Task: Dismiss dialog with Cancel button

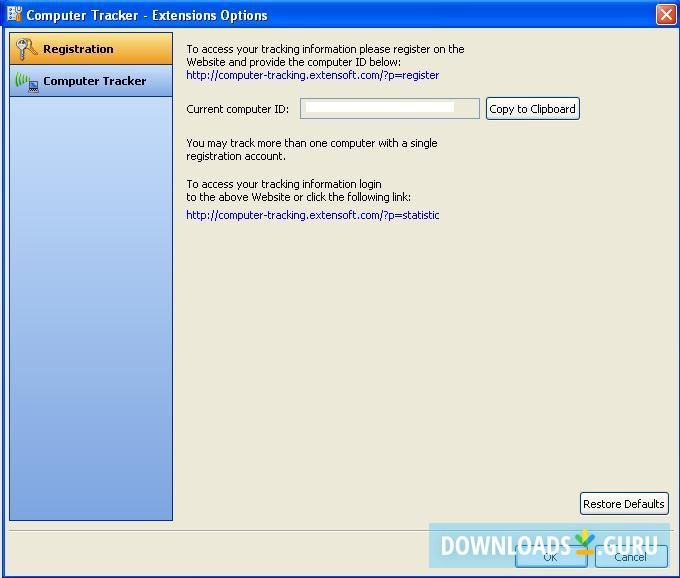Action: tap(631, 557)
